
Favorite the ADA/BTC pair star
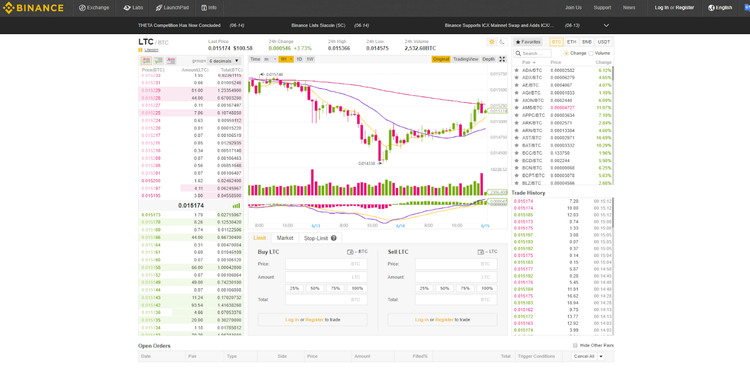click(x=517, y=70)
